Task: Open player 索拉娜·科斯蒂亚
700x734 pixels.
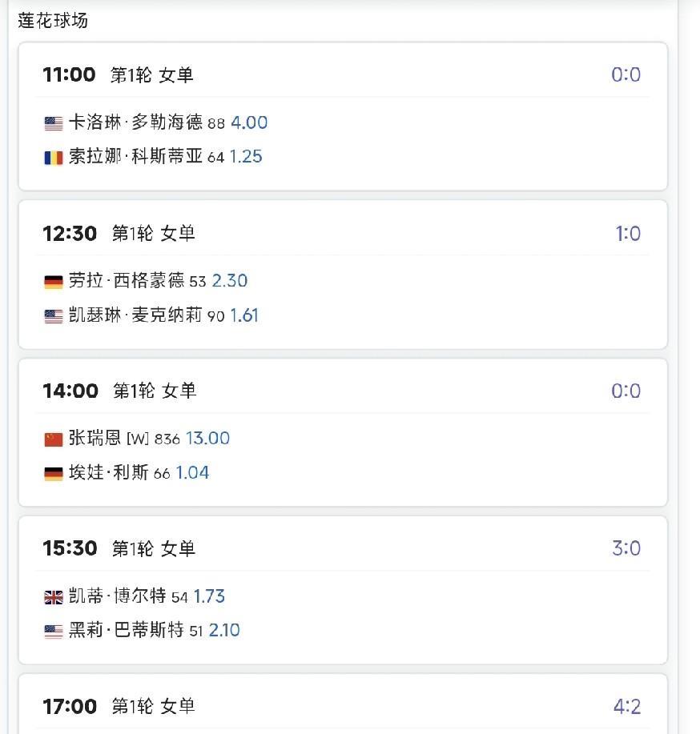Action: (135, 157)
